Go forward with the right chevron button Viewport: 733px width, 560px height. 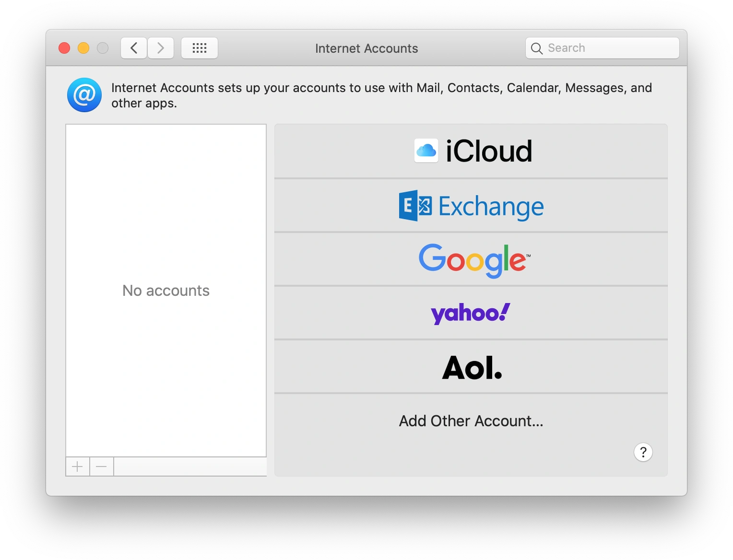(x=161, y=48)
